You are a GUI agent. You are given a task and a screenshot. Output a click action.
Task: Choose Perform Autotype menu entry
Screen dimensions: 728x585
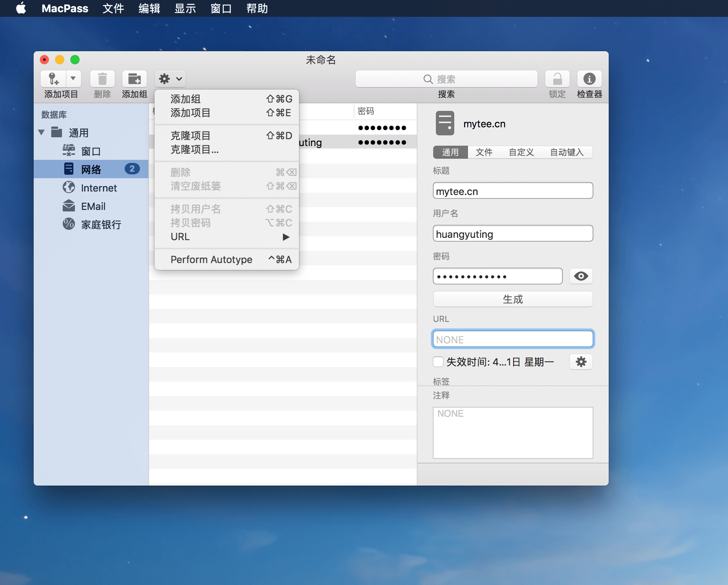tap(227, 260)
